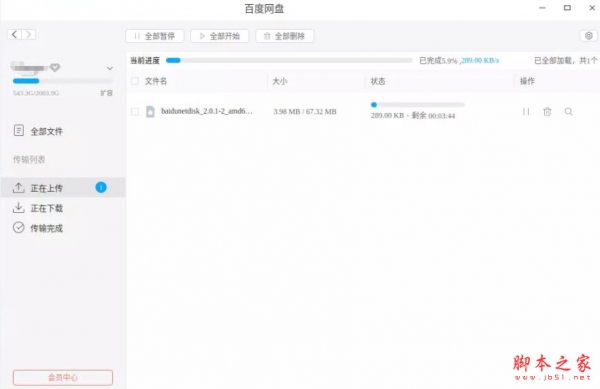
Task: Pause the baidunetdisk upload
Action: point(526,112)
